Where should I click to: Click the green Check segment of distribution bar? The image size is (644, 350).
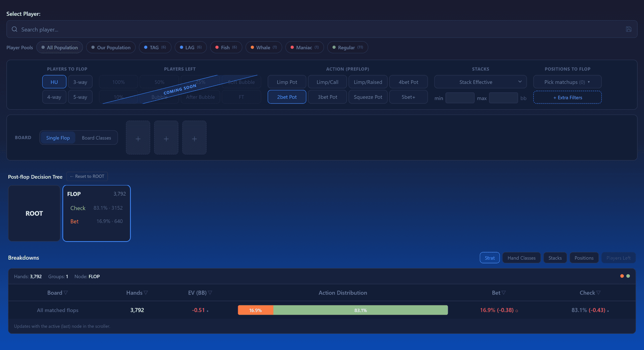click(361, 310)
